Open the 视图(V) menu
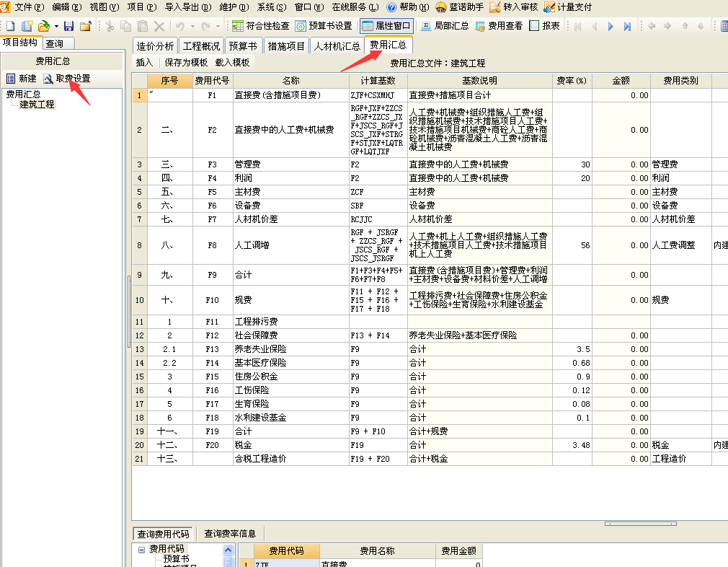Screen dimensions: 728x567 click(x=105, y=7)
